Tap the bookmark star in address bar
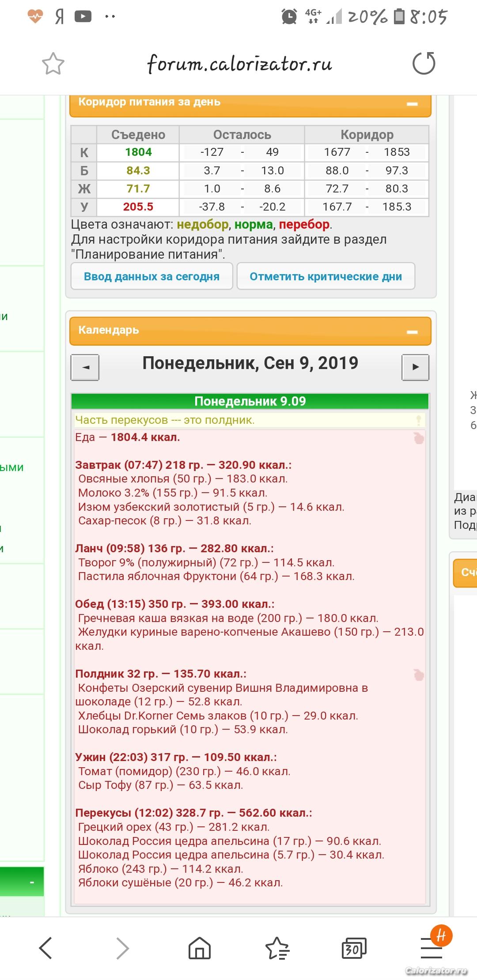The image size is (477, 980). pos(53,64)
